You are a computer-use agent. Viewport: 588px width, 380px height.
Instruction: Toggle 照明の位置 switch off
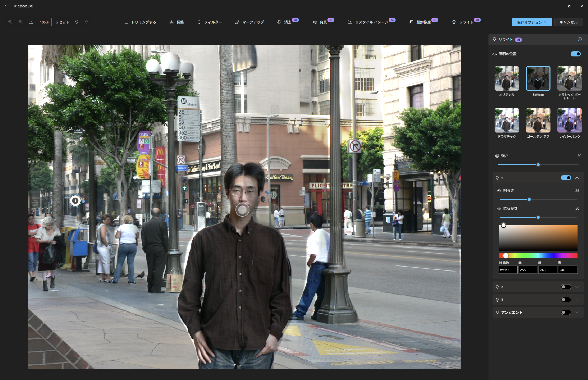click(x=575, y=54)
